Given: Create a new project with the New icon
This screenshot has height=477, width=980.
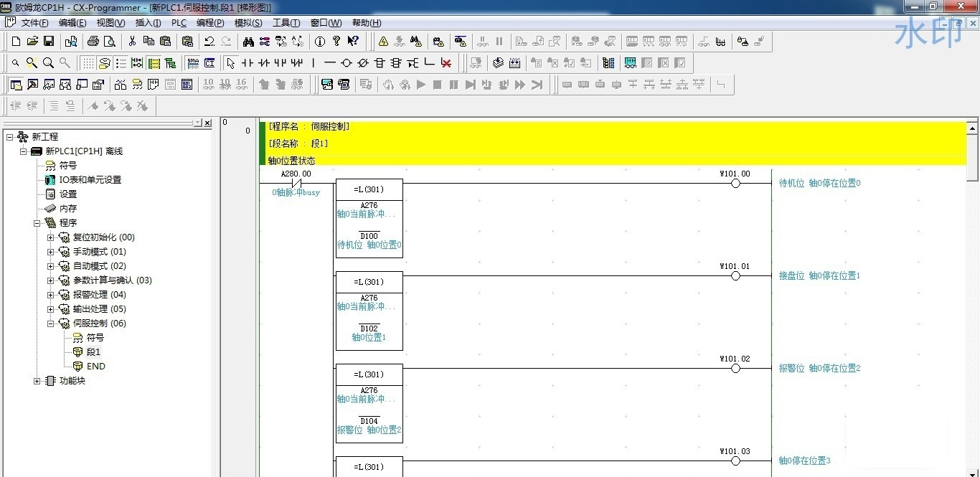Looking at the screenshot, I should click(x=16, y=42).
